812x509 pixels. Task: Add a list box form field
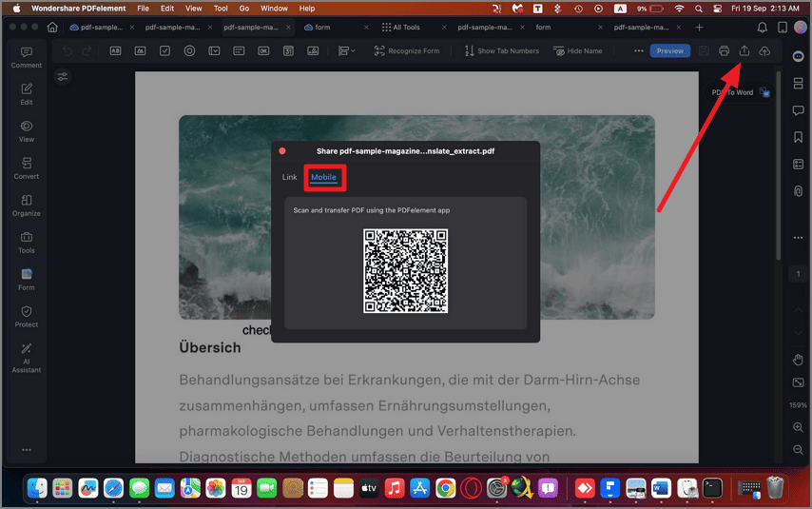click(239, 50)
